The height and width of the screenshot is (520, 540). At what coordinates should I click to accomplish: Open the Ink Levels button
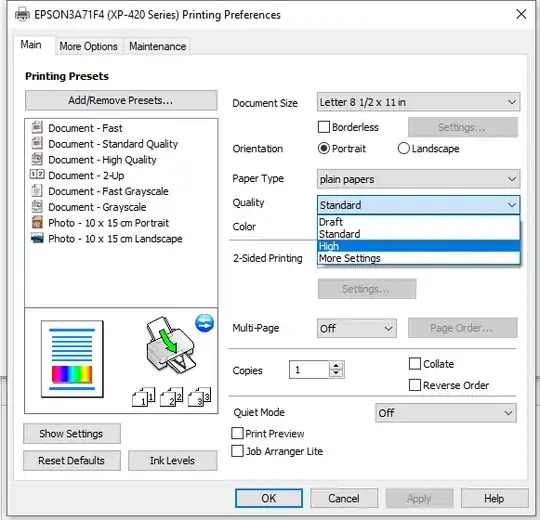[x=173, y=460]
